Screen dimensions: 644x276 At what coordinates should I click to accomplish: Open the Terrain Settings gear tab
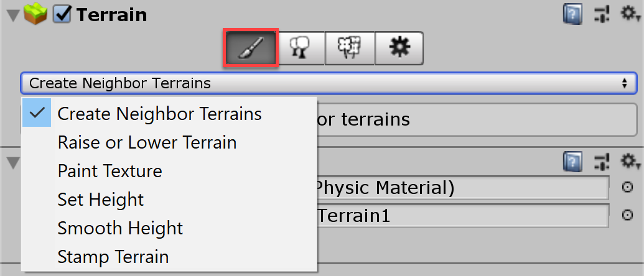click(398, 47)
